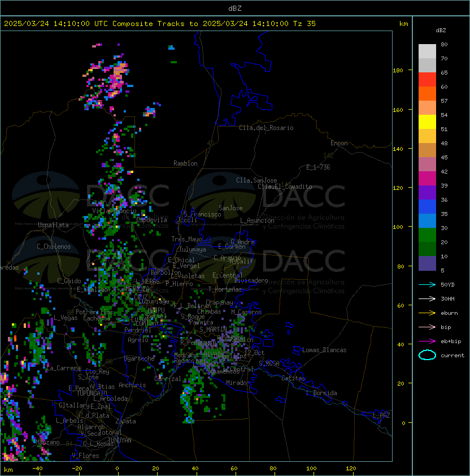Click the C_Guido map label
470x476 pixels.
(x=69, y=281)
